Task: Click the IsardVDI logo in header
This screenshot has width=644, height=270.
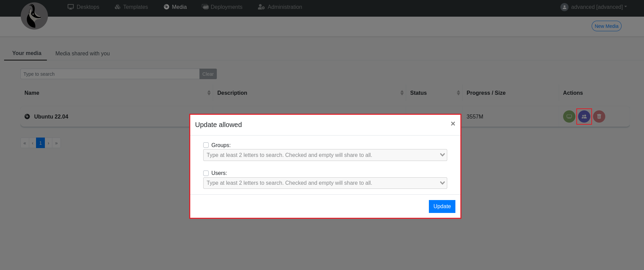Action: [x=34, y=16]
